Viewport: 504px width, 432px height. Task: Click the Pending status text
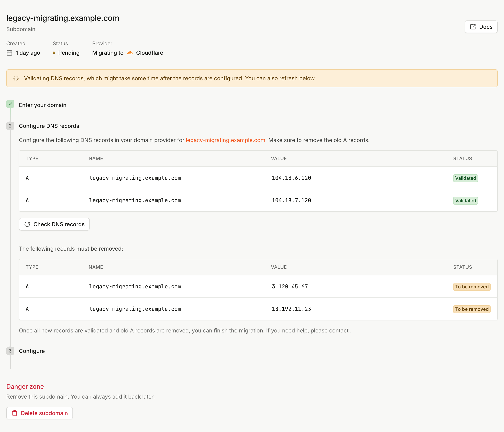coord(69,53)
